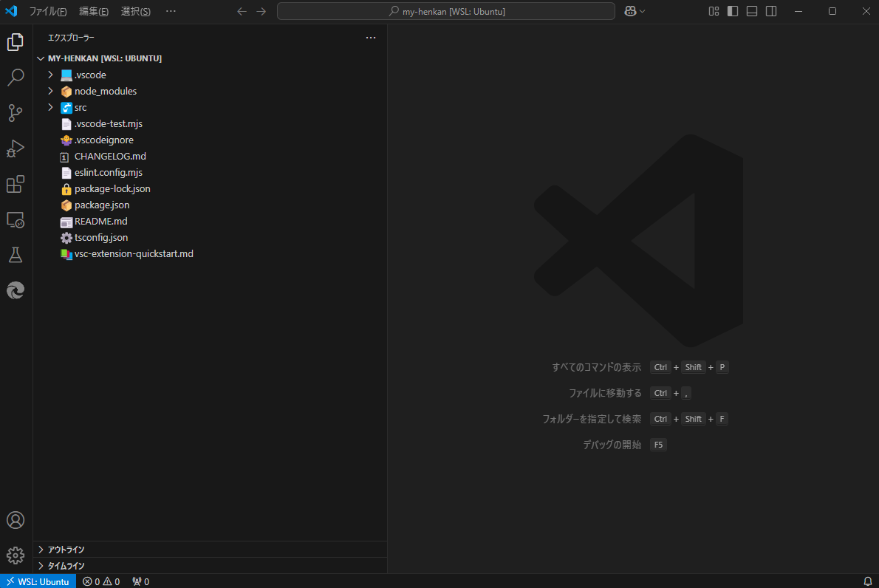Viewport: 879px width, 588px height.
Task: Open the Manage gear icon
Action: pos(16,555)
